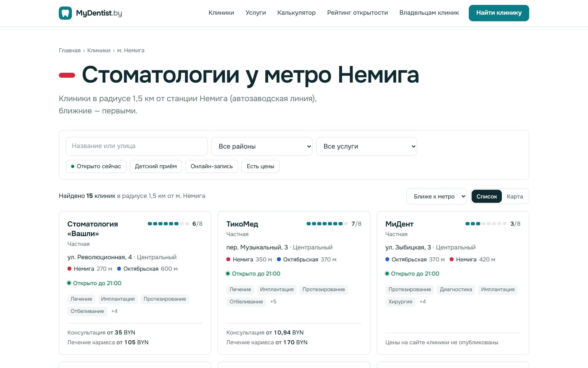Click Протезирование tag on ТикоМед card
Viewport: 588px width, 368px height.
[x=324, y=289]
